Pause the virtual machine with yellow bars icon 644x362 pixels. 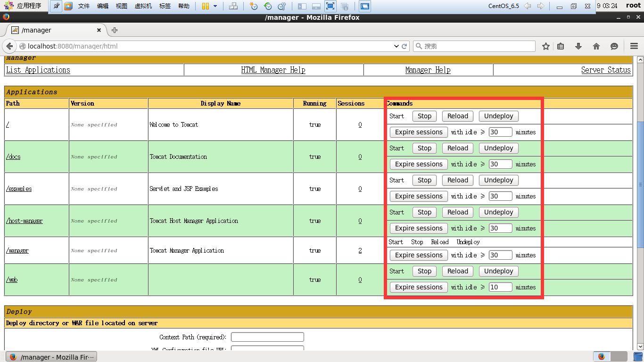pos(205,6)
